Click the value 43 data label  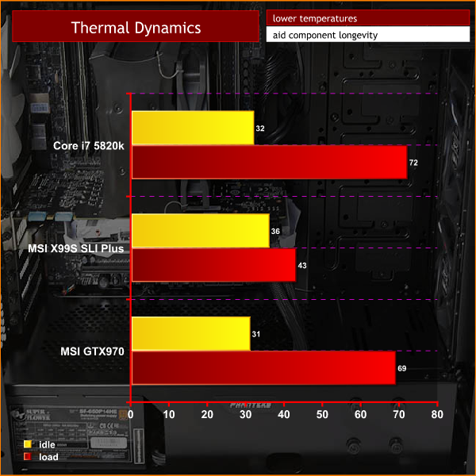click(302, 266)
